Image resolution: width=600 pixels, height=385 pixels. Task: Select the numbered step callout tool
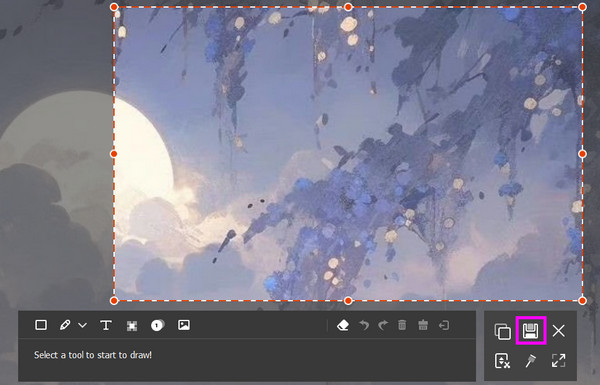157,325
